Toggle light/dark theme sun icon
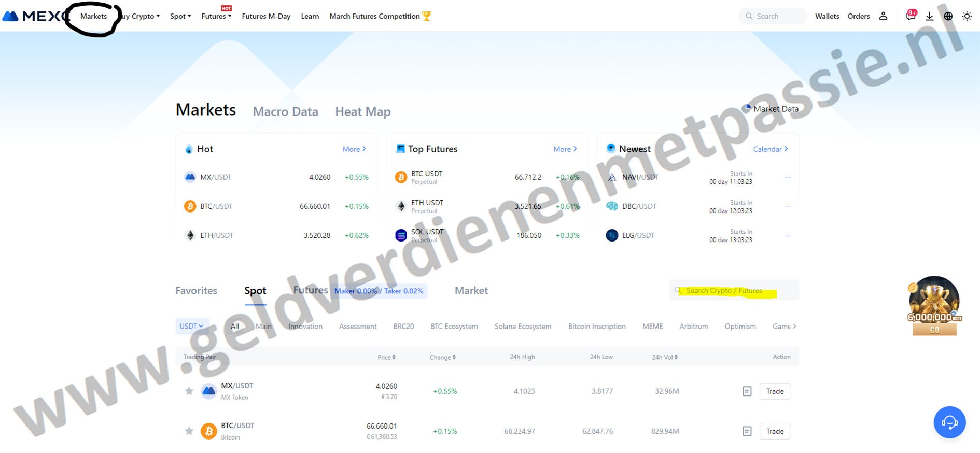Image resolution: width=980 pixels, height=453 pixels. 967,16
